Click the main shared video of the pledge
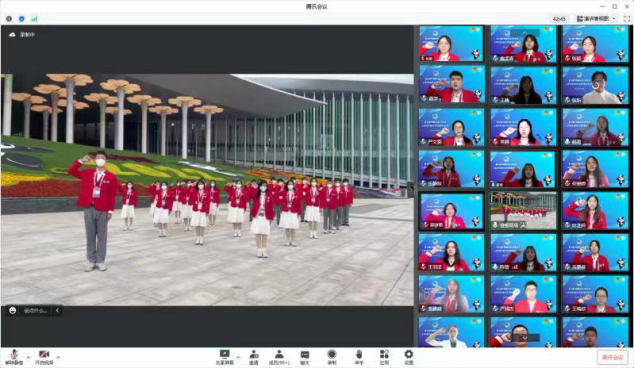Viewport: 634px width, 368px height. [207, 189]
